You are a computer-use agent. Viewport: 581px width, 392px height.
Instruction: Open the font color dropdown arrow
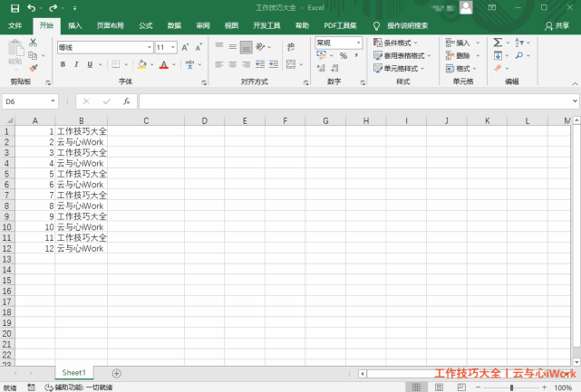(174, 64)
